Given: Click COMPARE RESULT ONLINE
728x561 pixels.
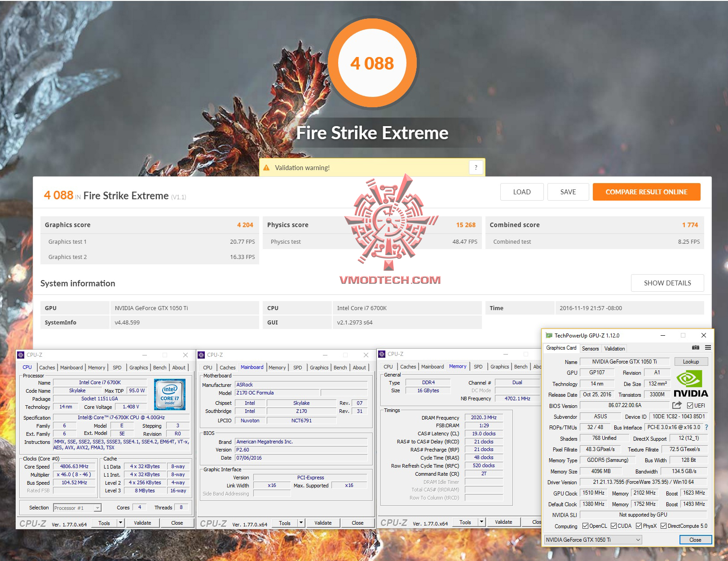Looking at the screenshot, I should coord(646,192).
